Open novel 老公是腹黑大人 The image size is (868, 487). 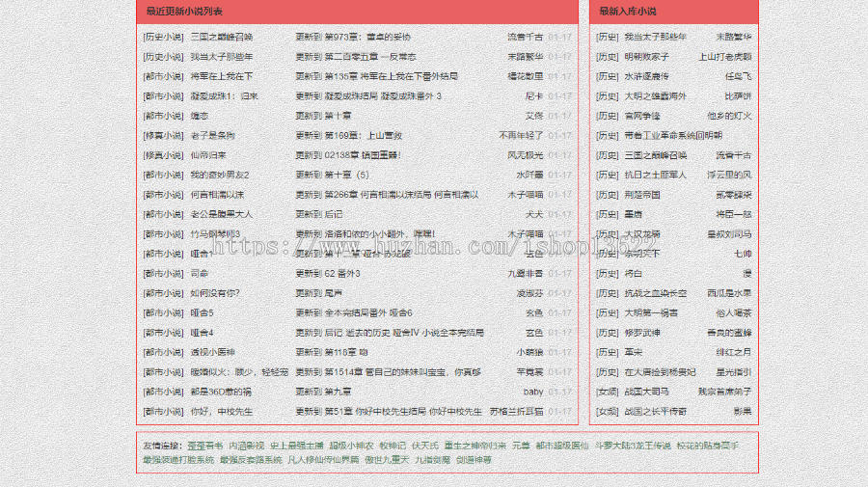coord(222,214)
